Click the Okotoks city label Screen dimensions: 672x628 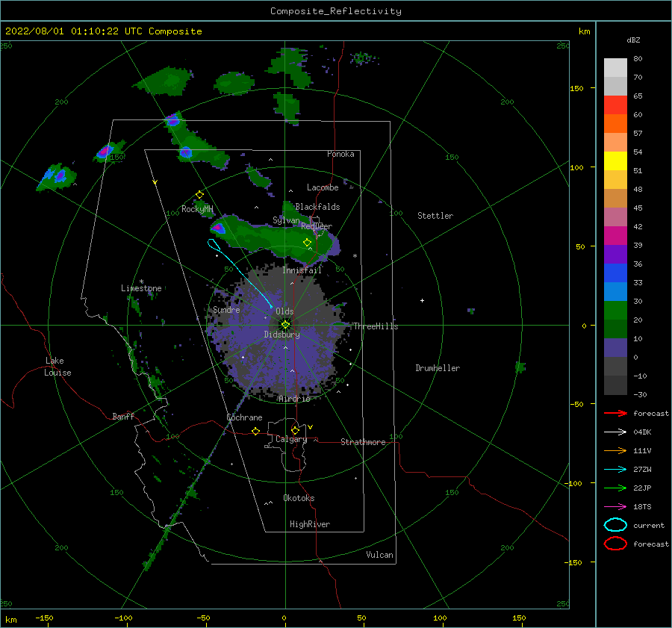pyautogui.click(x=299, y=498)
